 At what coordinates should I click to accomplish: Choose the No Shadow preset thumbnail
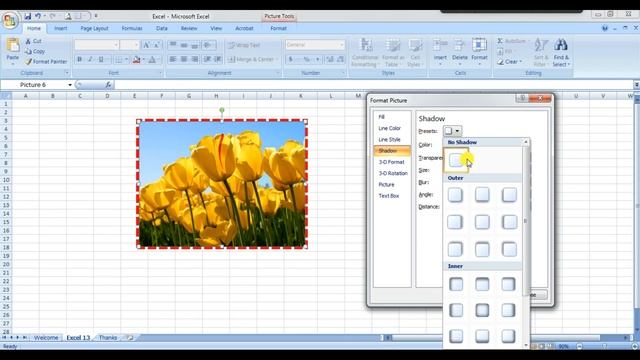tap(456, 160)
